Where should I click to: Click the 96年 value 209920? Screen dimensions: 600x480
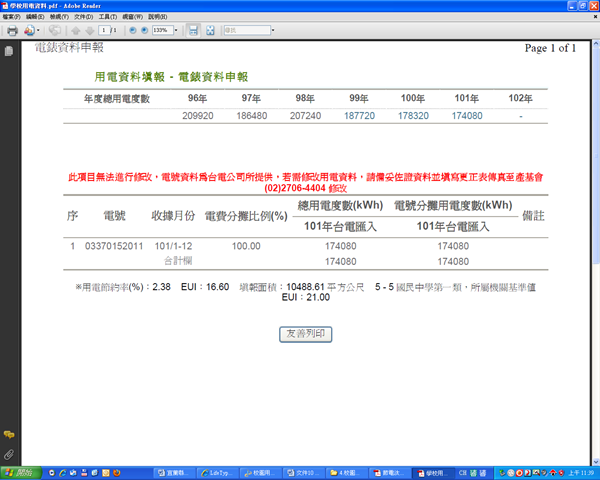(197, 116)
